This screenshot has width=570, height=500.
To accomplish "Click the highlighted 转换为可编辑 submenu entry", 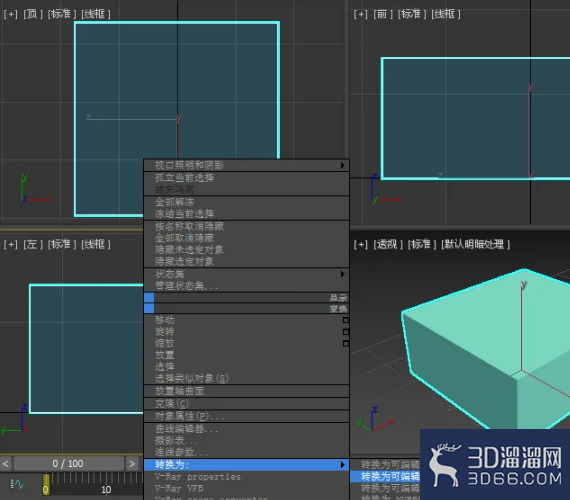I will click(385, 476).
